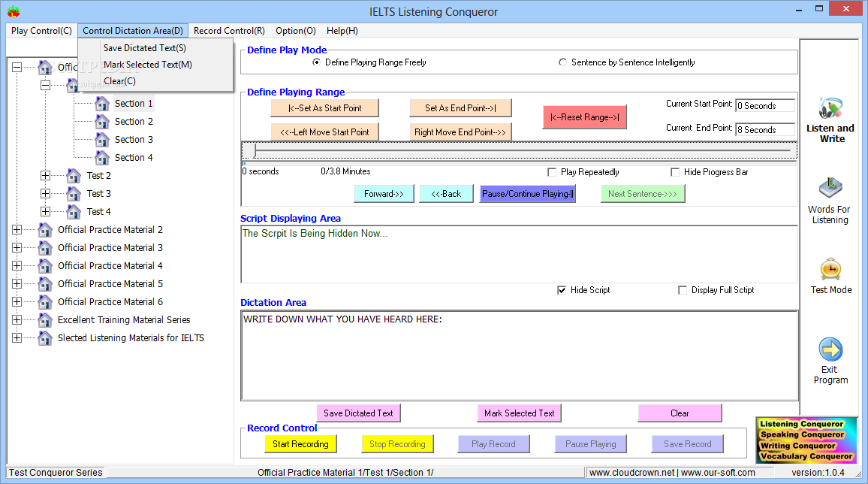Click the Section 2 house icon
This screenshot has width=868, height=484.
tap(102, 121)
